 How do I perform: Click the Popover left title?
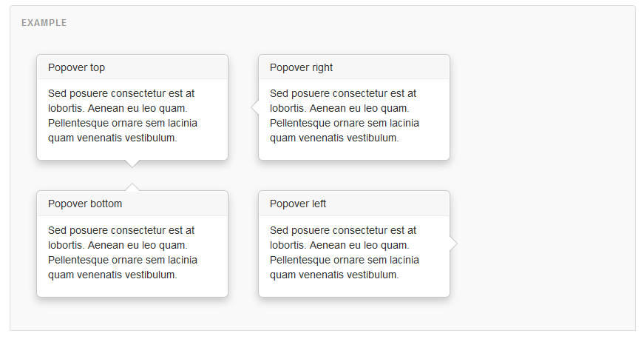[x=298, y=204]
